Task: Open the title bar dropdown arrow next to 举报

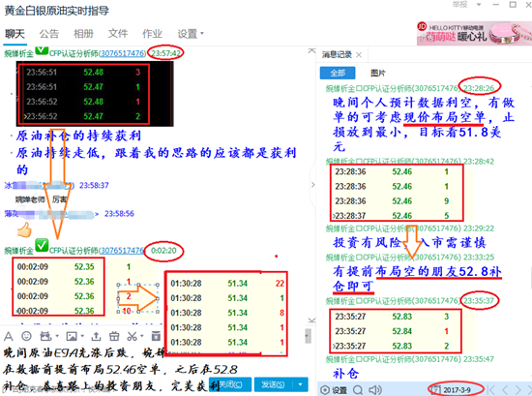Action: coord(479,5)
